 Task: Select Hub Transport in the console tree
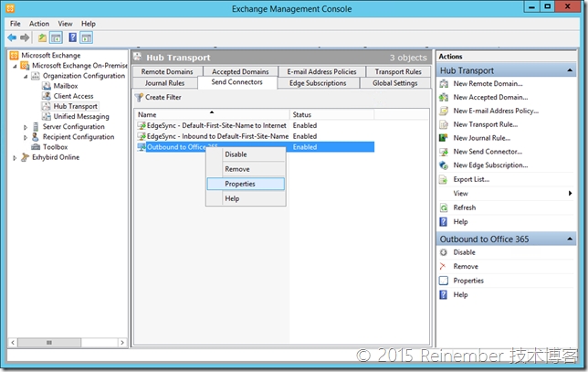coord(76,106)
